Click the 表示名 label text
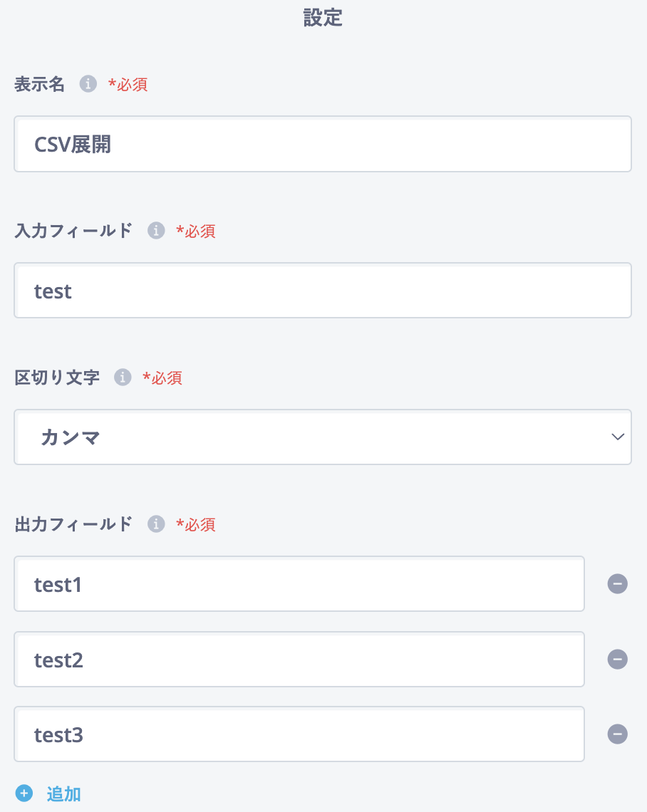 tap(39, 84)
